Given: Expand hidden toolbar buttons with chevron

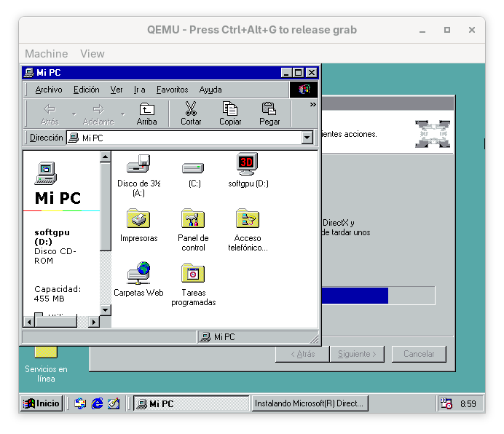Looking at the screenshot, I should click(313, 105).
